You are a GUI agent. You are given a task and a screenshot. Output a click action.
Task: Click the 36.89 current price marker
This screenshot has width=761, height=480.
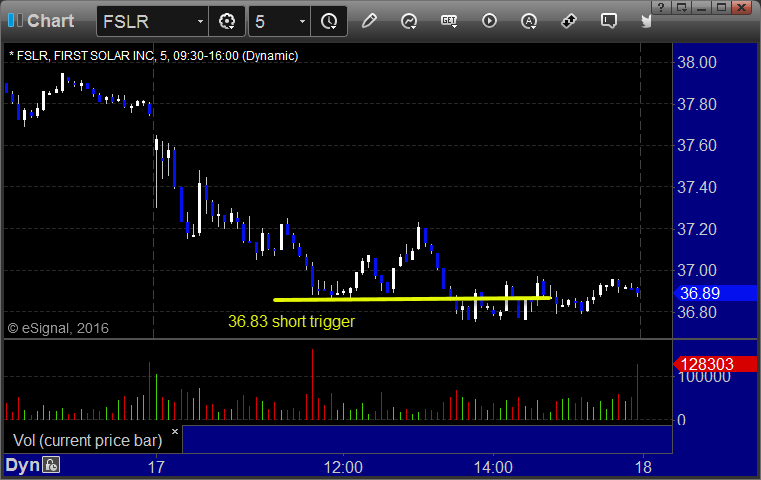click(x=715, y=293)
